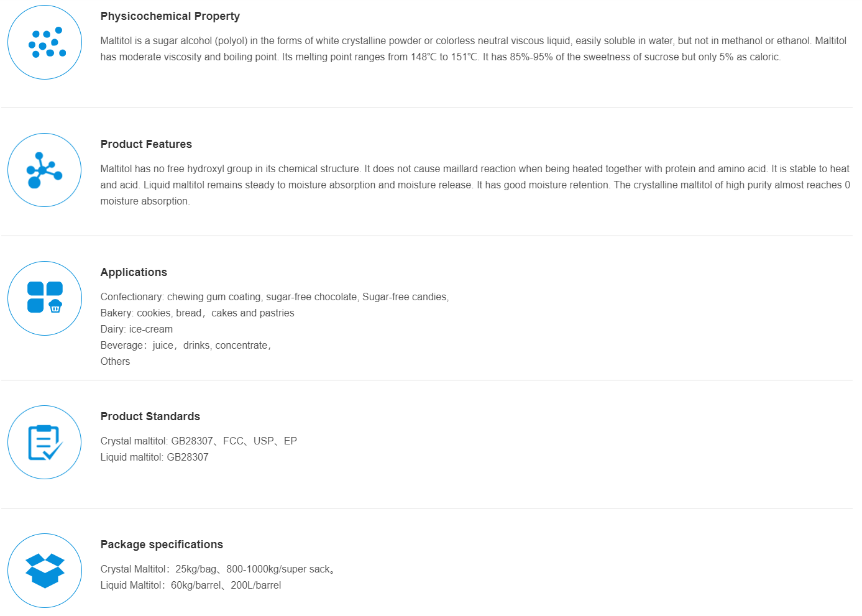Click the Bakery applications line
Image resolution: width=862 pixels, height=616 pixels.
click(197, 313)
